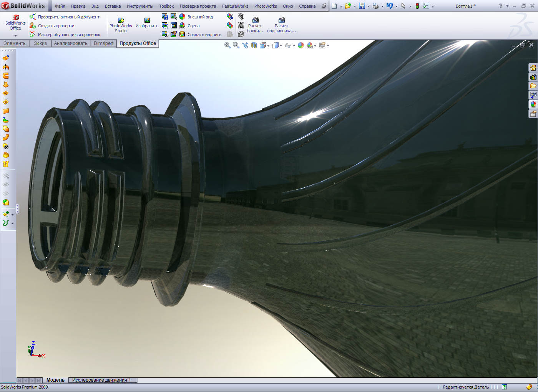This screenshot has height=392, width=538.
Task: Click the status bar help icon
Action: pyautogui.click(x=504, y=387)
